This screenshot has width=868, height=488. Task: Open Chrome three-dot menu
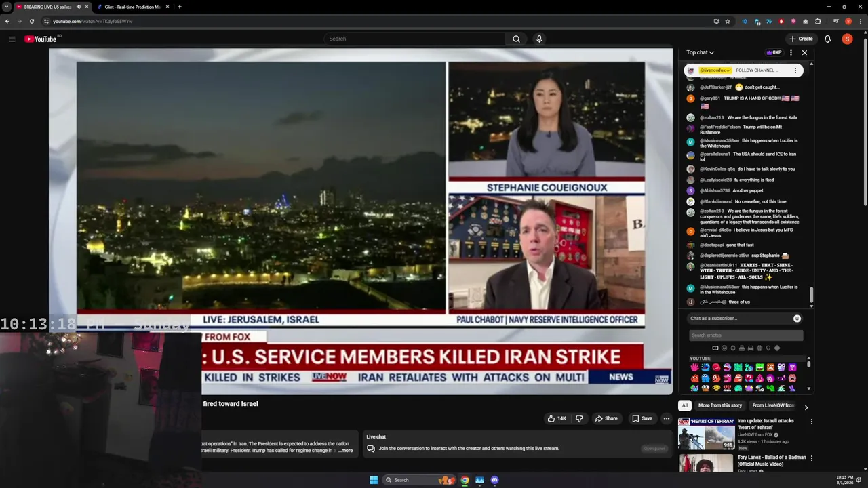861,21
